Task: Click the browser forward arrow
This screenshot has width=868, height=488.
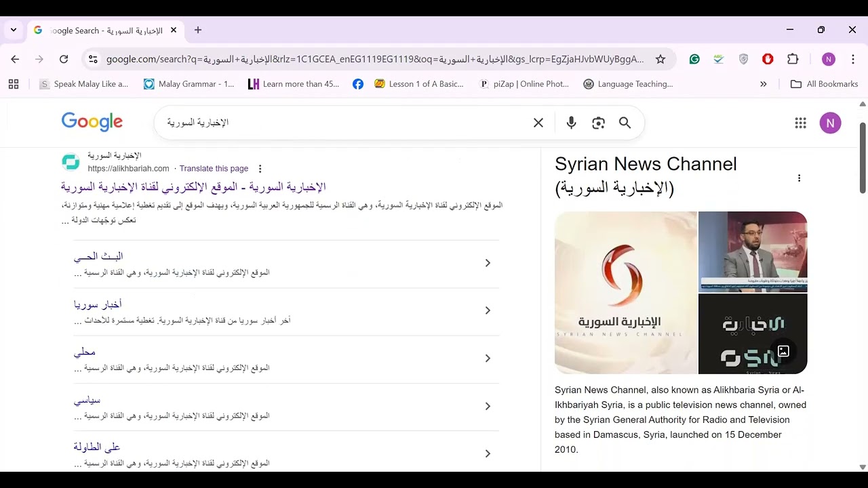Action: [x=39, y=59]
